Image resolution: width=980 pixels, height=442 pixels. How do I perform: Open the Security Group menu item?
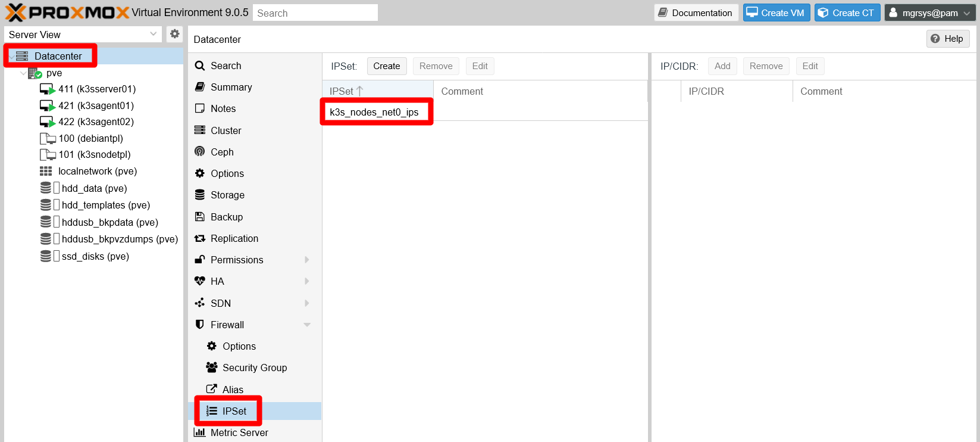click(255, 368)
